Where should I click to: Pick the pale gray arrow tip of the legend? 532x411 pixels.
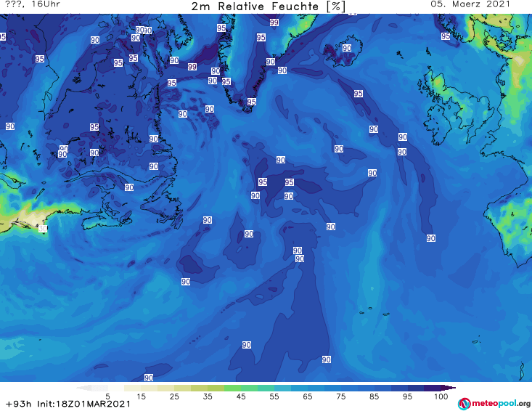83,388
